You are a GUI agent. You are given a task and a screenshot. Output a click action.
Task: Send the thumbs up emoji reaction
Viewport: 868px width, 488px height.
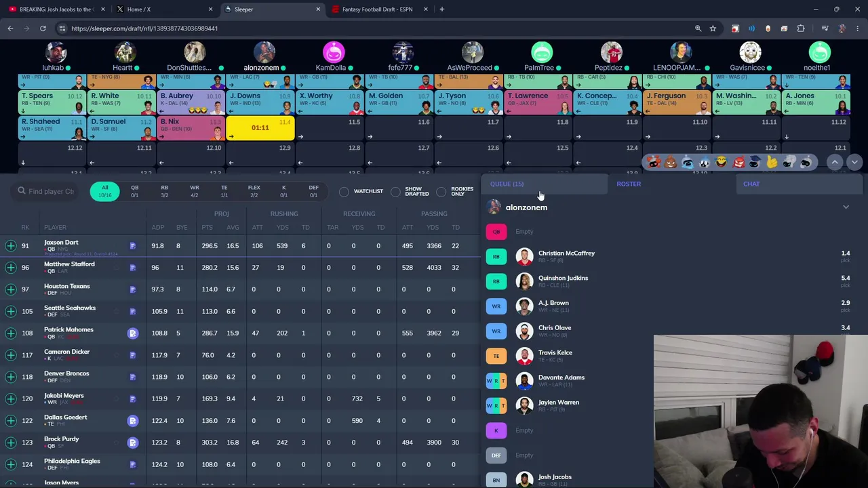pos(772,162)
